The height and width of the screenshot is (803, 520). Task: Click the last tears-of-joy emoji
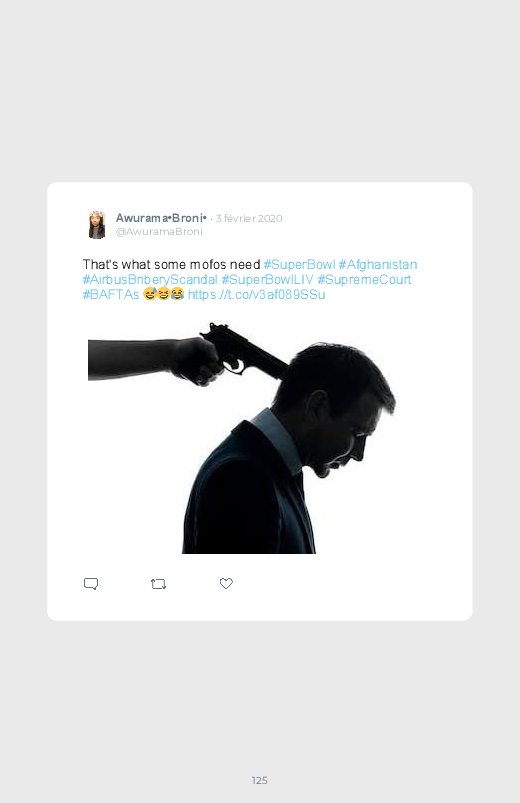tap(177, 294)
